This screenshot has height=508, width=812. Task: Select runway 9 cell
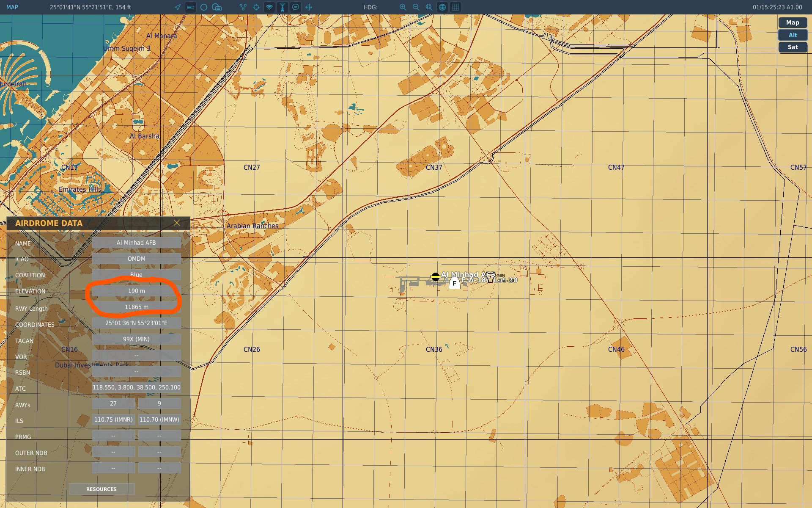coord(159,403)
